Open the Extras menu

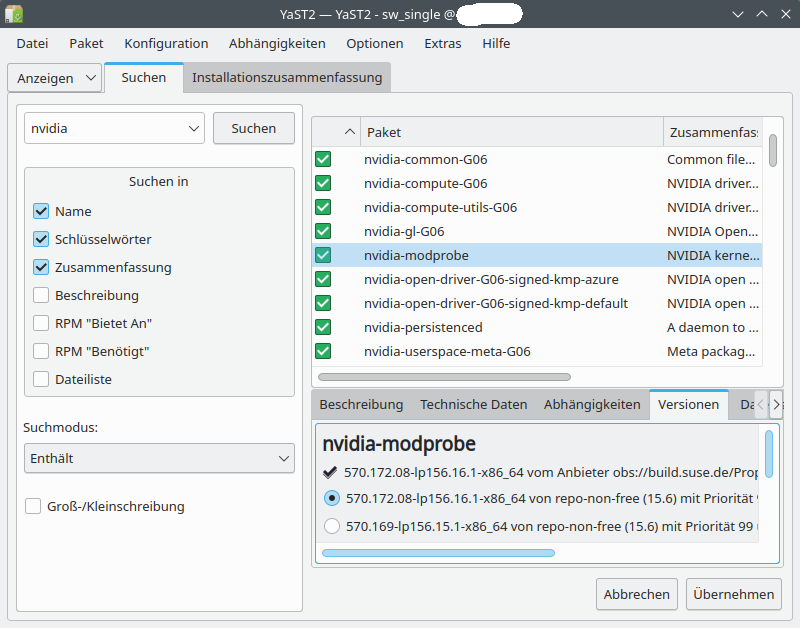point(443,43)
